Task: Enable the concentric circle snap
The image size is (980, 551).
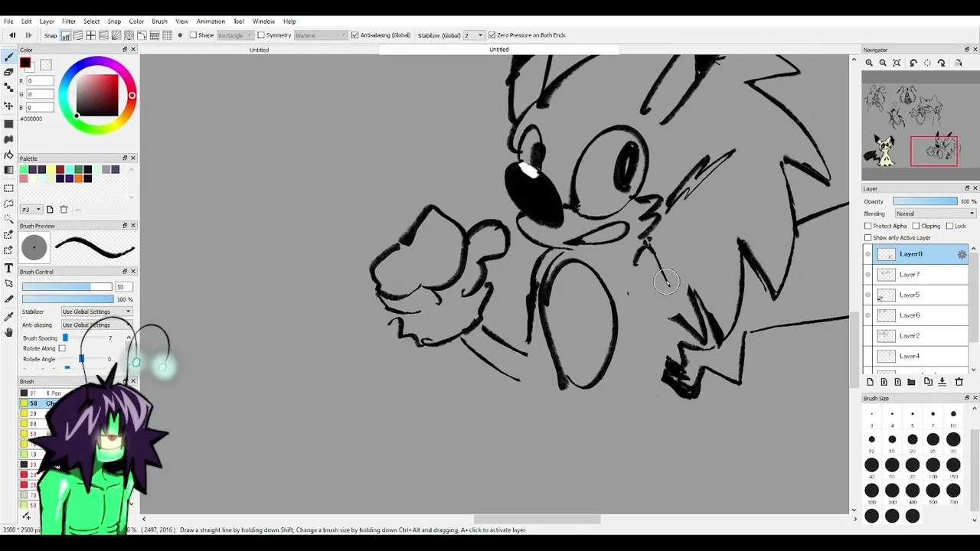Action: (129, 35)
